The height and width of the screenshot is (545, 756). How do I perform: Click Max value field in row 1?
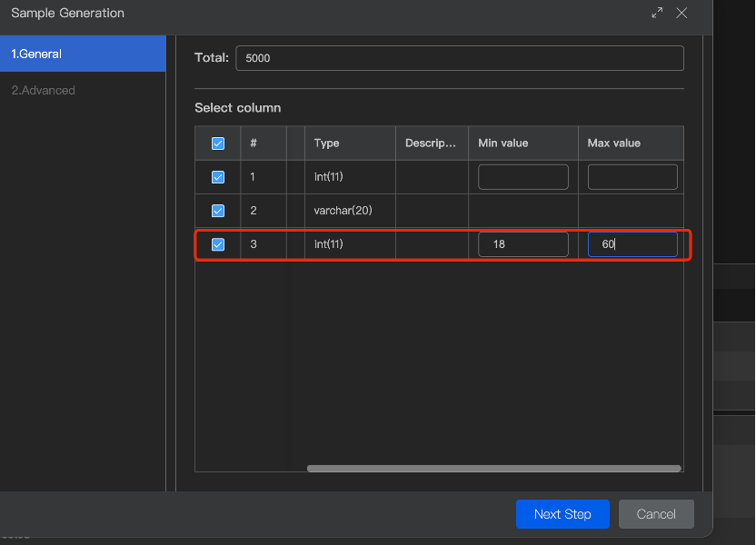point(632,177)
